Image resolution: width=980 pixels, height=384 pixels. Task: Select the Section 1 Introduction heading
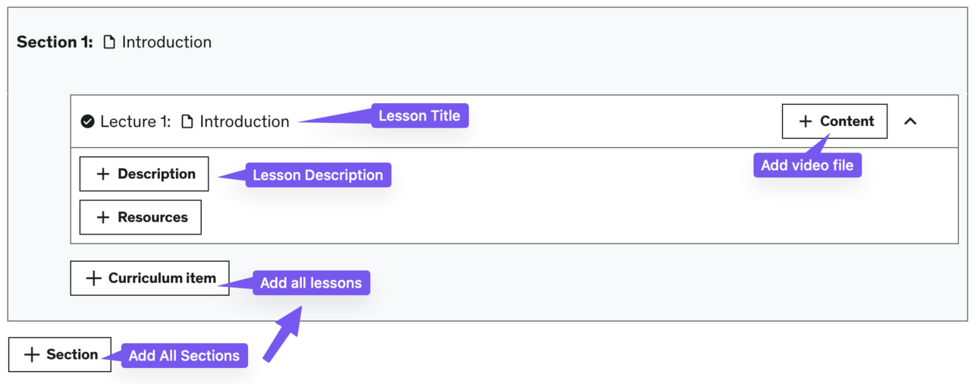pyautogui.click(x=114, y=42)
